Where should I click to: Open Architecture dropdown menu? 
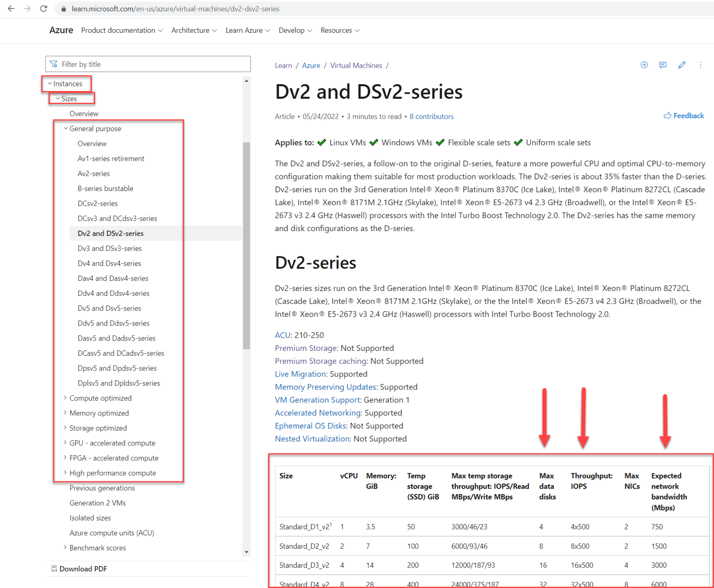(194, 30)
